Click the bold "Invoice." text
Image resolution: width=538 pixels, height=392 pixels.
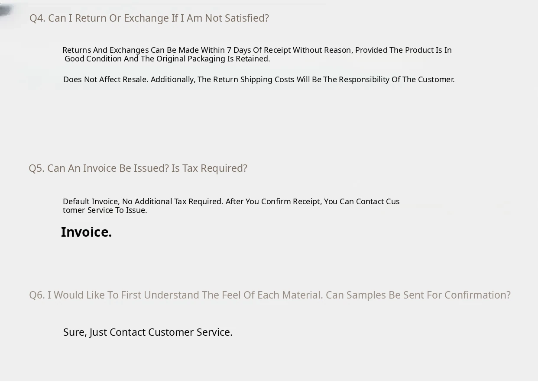point(86,232)
